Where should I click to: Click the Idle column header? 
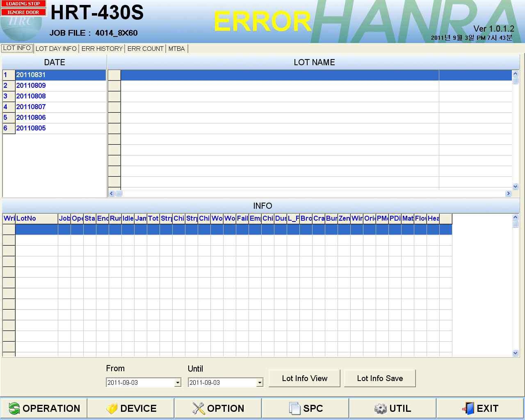pyautogui.click(x=128, y=219)
